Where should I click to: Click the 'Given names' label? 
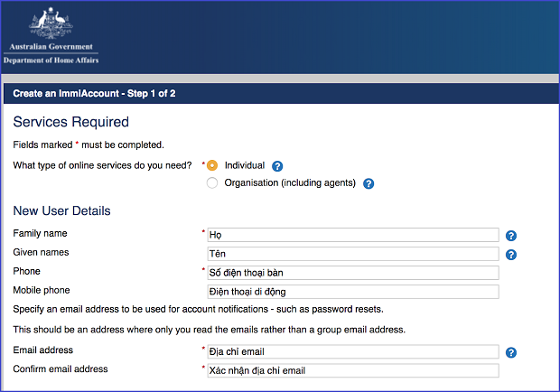click(41, 252)
